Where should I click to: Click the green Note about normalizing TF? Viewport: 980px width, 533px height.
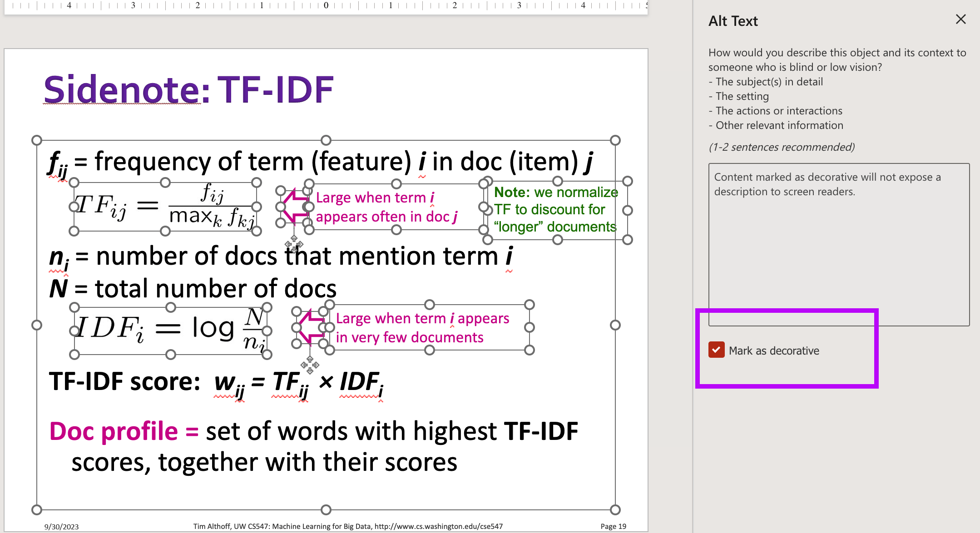557,210
